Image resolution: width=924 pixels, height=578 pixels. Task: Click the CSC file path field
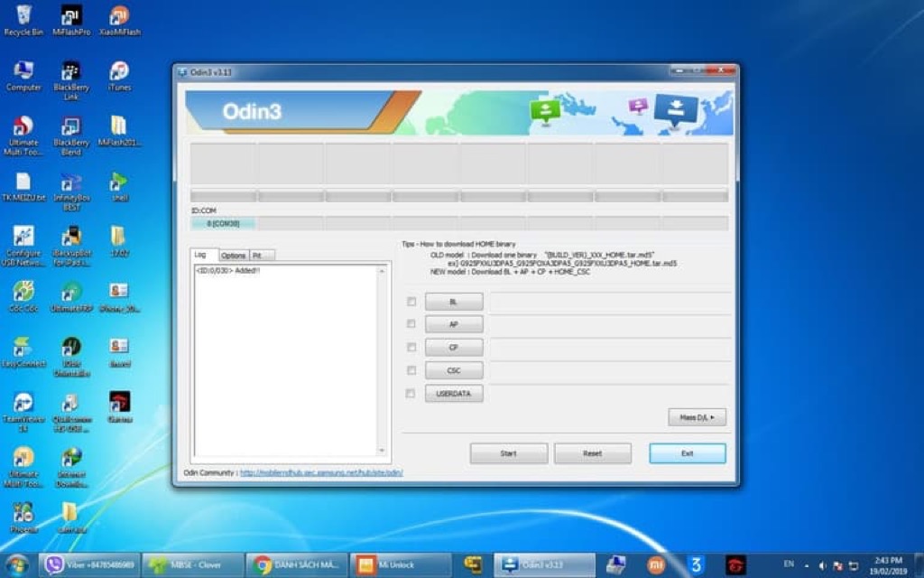(x=610, y=371)
